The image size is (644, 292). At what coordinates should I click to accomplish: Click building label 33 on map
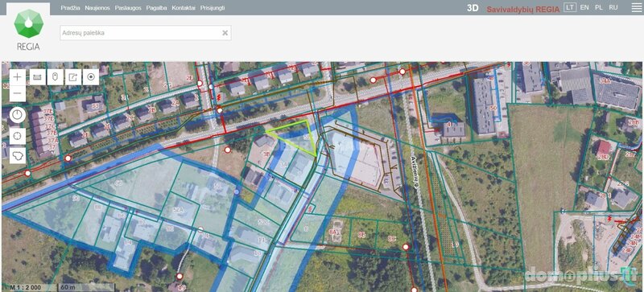95,106
